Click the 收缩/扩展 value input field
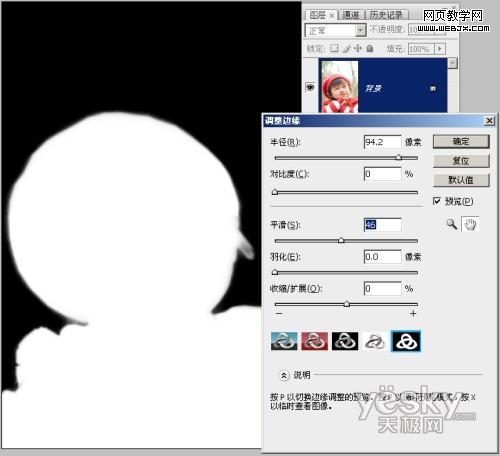Viewport: 500px width, 456px height. 383,288
